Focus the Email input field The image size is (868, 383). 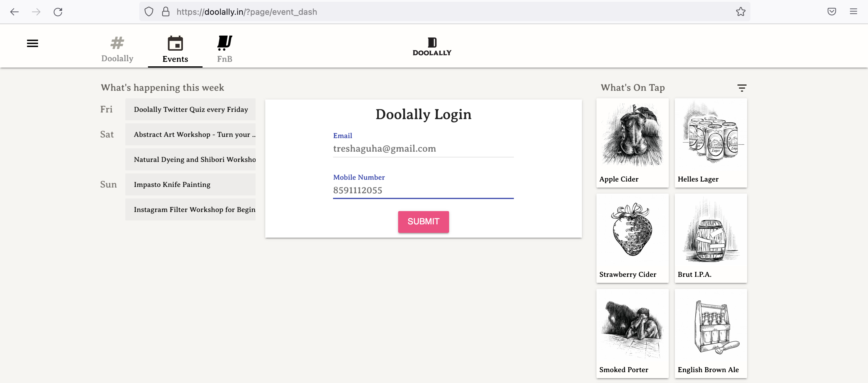point(423,149)
